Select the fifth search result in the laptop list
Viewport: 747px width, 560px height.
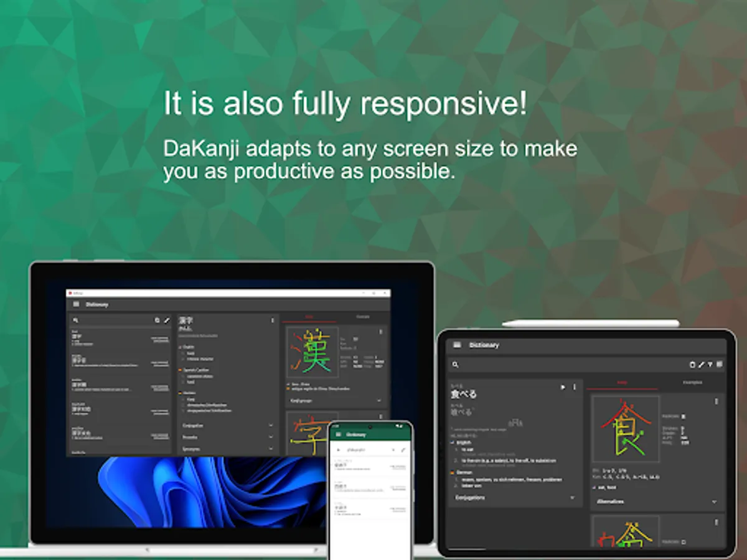pyautogui.click(x=120, y=433)
